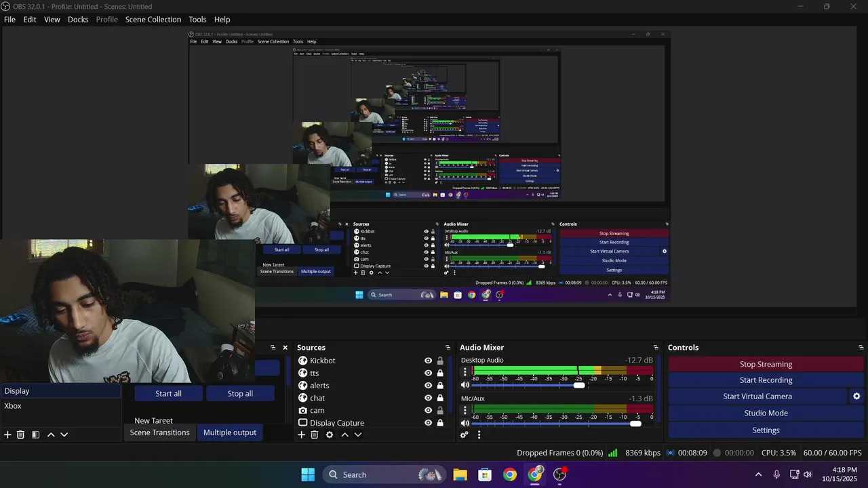Open the Audio Mixer bottom three-dot menu

click(479, 434)
